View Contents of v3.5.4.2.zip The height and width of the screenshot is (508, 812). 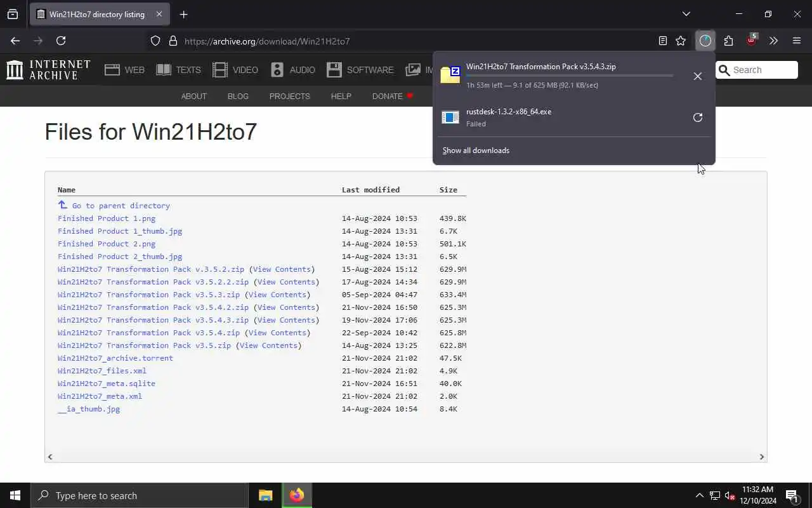(x=286, y=307)
